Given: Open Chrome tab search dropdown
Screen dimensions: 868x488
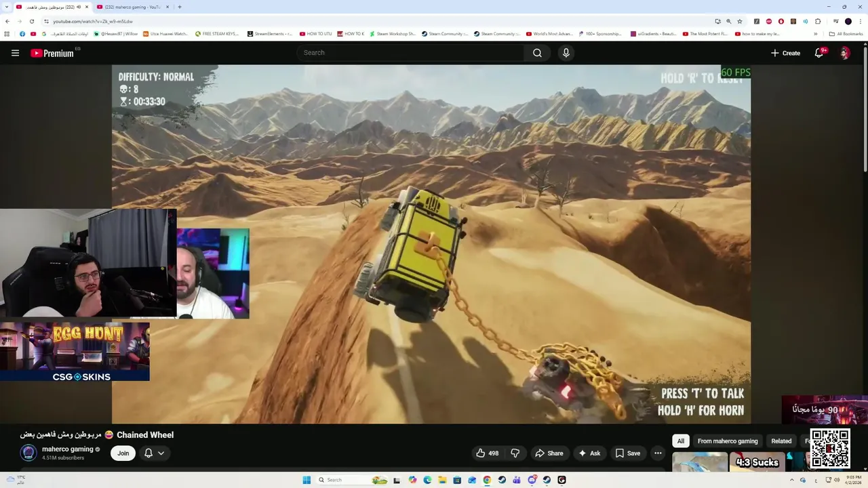Looking at the screenshot, I should [x=6, y=7].
